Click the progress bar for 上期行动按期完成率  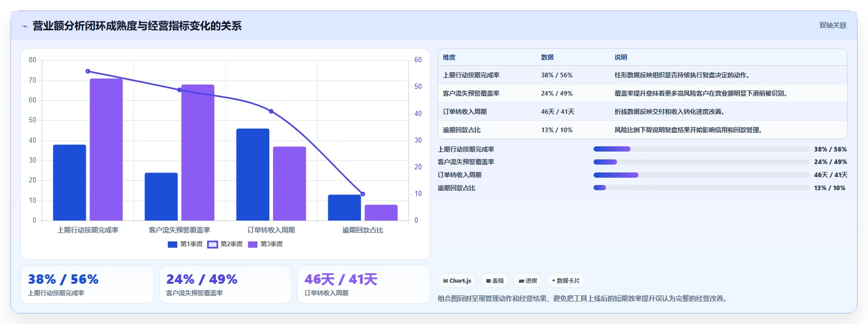pyautogui.click(x=701, y=149)
